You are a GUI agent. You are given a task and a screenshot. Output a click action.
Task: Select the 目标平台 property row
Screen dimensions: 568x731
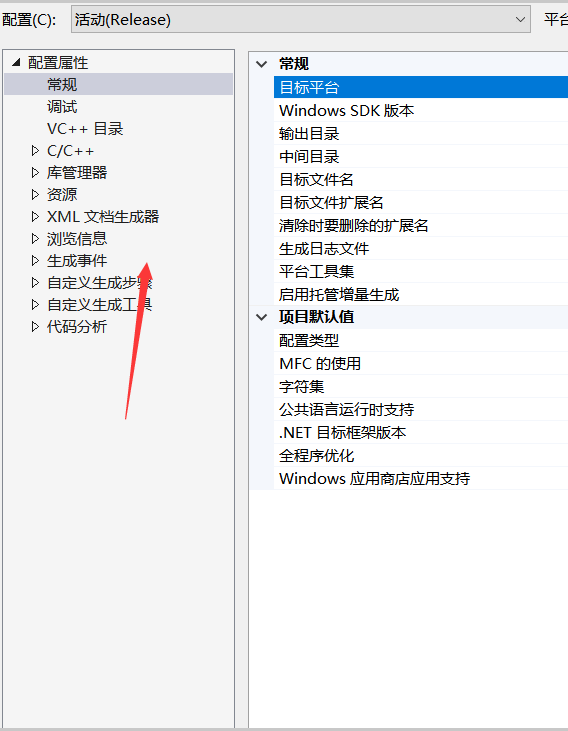point(421,87)
